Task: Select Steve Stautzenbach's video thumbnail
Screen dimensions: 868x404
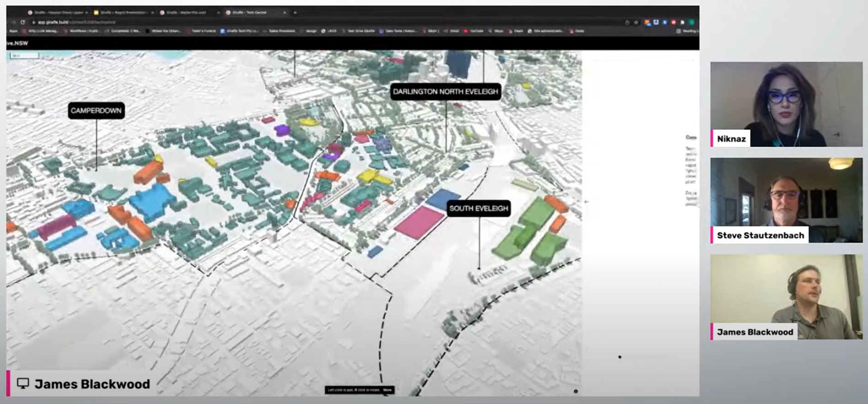Action: coord(786,200)
